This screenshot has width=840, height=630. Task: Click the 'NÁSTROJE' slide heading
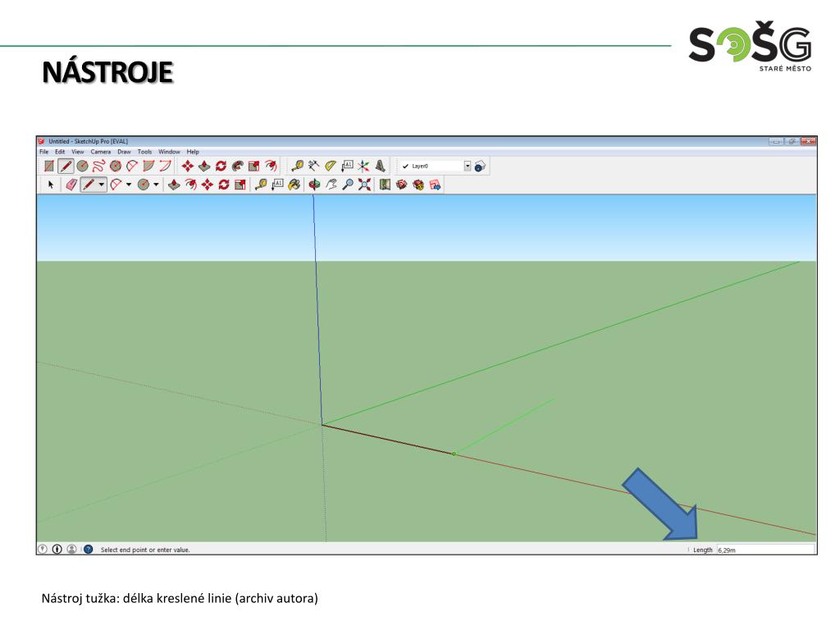click(x=107, y=72)
